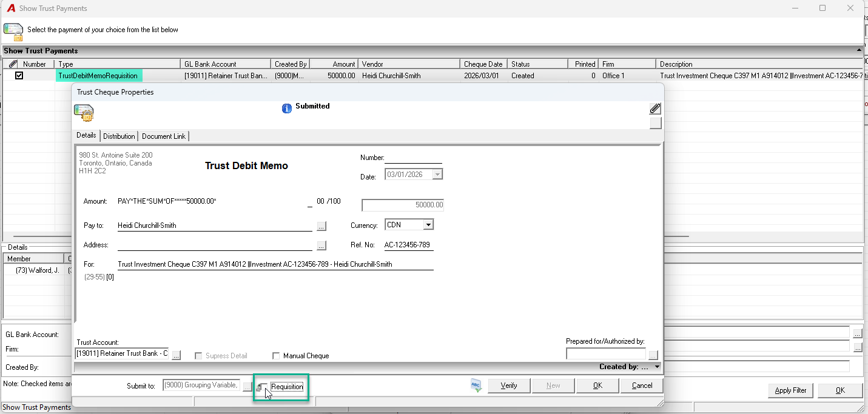Click the Cancel button in dialog
868x414 pixels.
click(642, 386)
